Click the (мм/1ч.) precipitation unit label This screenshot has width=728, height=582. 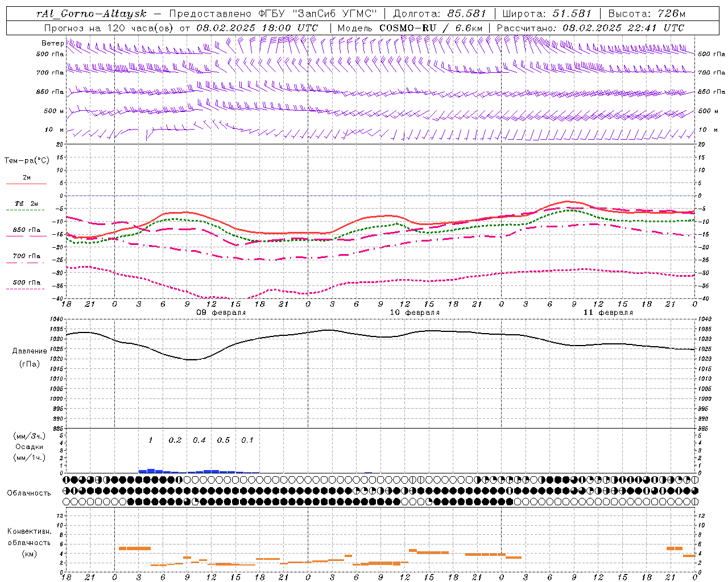click(29, 458)
